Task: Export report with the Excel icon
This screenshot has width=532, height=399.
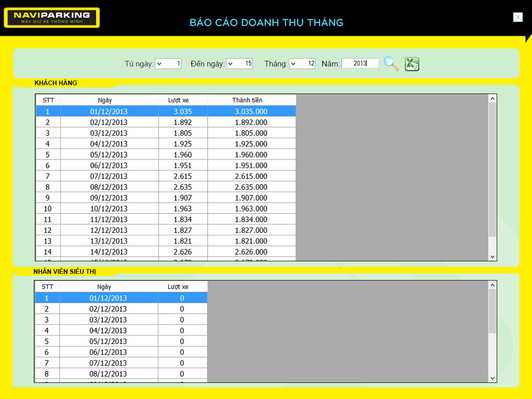Action: click(x=412, y=64)
